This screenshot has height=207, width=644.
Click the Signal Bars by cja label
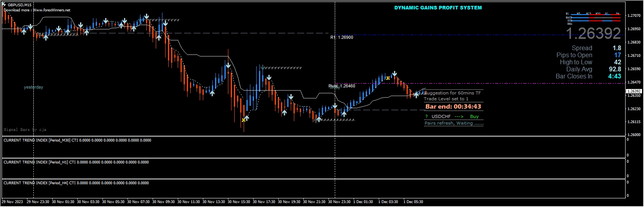click(x=25, y=129)
